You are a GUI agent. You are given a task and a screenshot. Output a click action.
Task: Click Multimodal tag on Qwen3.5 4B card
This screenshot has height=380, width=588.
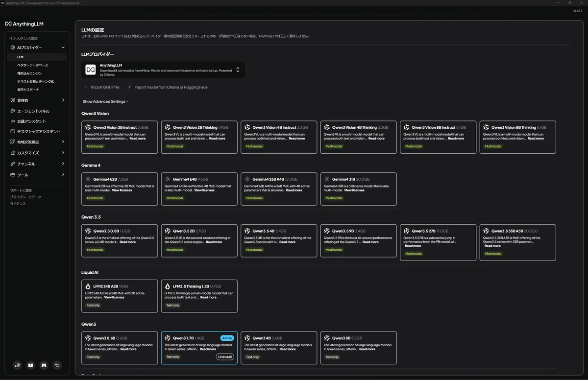tap(254, 250)
